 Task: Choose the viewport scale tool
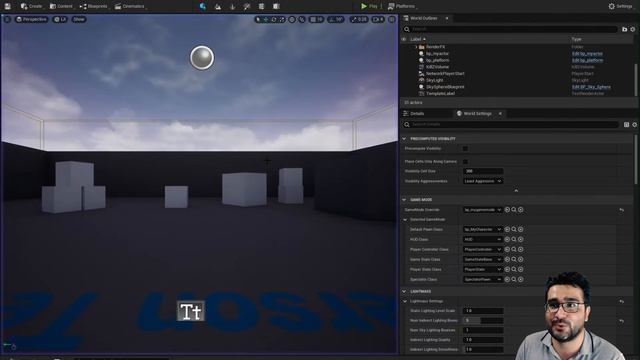click(282, 19)
